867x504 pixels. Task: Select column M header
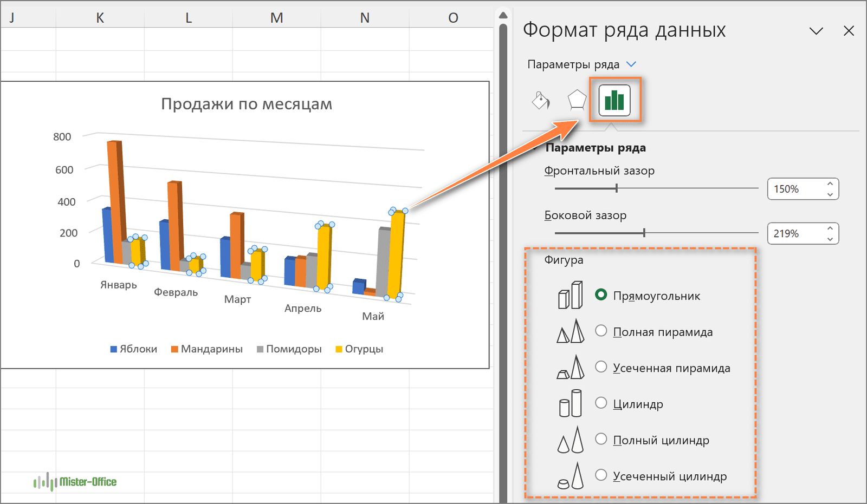click(276, 18)
